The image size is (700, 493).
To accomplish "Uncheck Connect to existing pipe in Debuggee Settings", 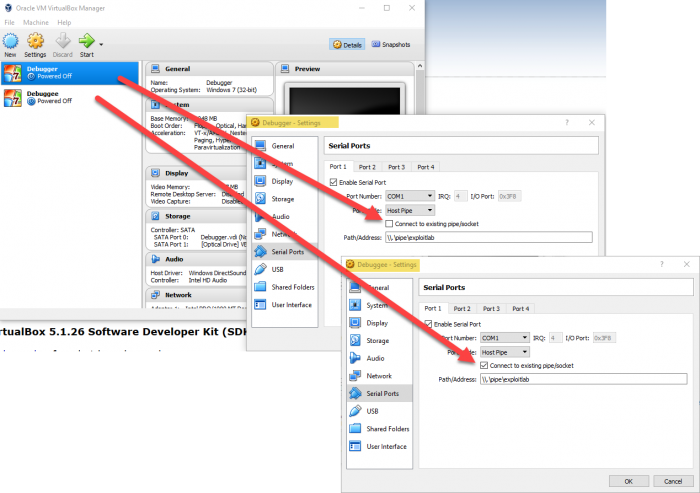I will 484,365.
